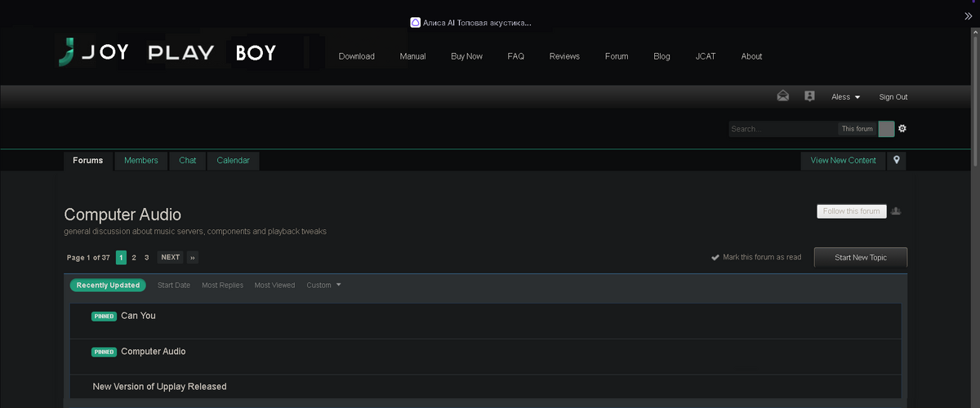Viewport: 980px width, 408px height.
Task: Open the This forum search scope selector
Action: tap(857, 129)
